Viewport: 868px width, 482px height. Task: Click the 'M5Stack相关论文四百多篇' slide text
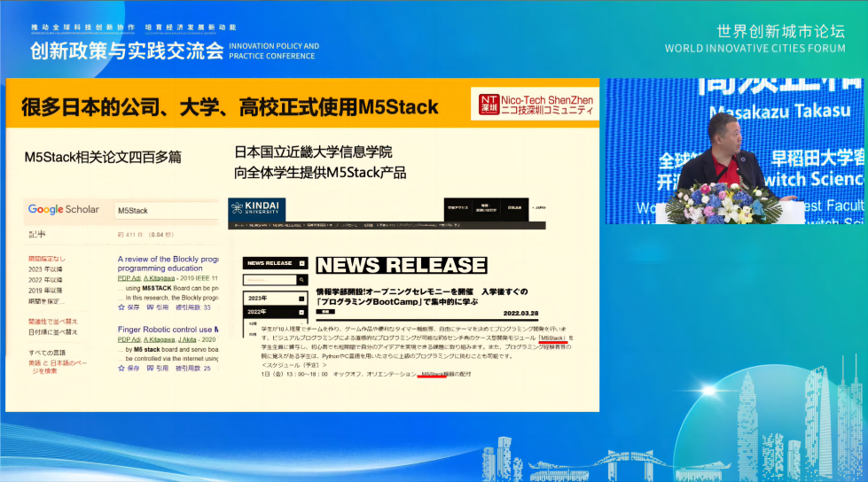click(103, 157)
